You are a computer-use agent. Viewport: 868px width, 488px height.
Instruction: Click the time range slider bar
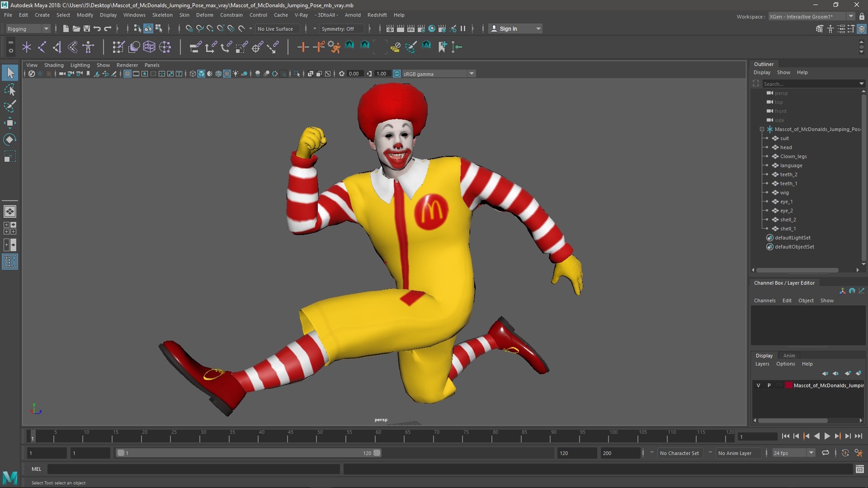coord(249,453)
